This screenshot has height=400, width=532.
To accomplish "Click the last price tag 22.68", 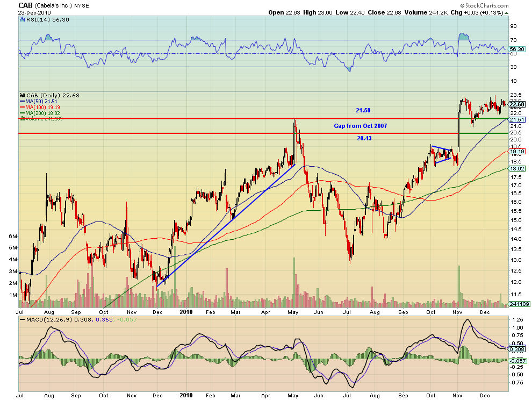I will 517,104.
